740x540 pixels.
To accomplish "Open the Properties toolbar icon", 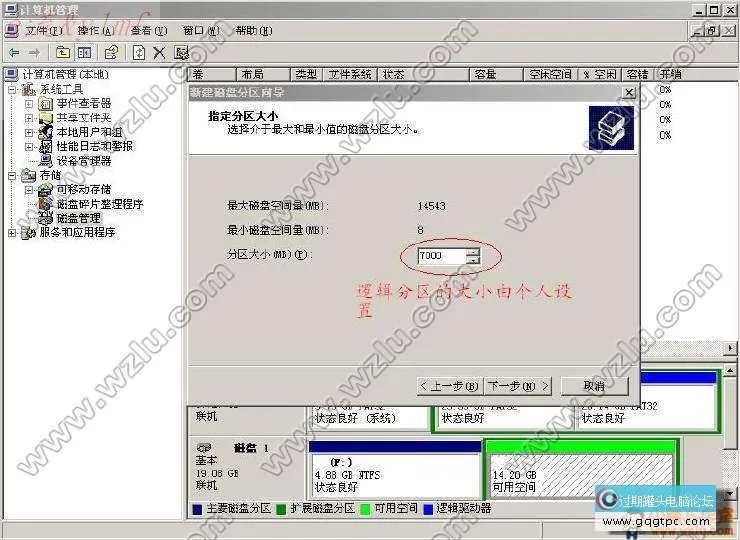I will tap(112, 52).
